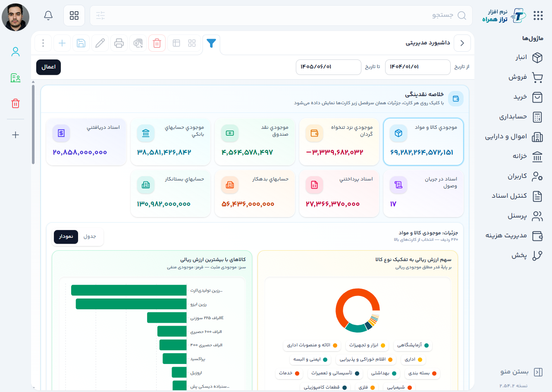
Task: Switch to the نمودار view toggle
Action: pos(66,236)
